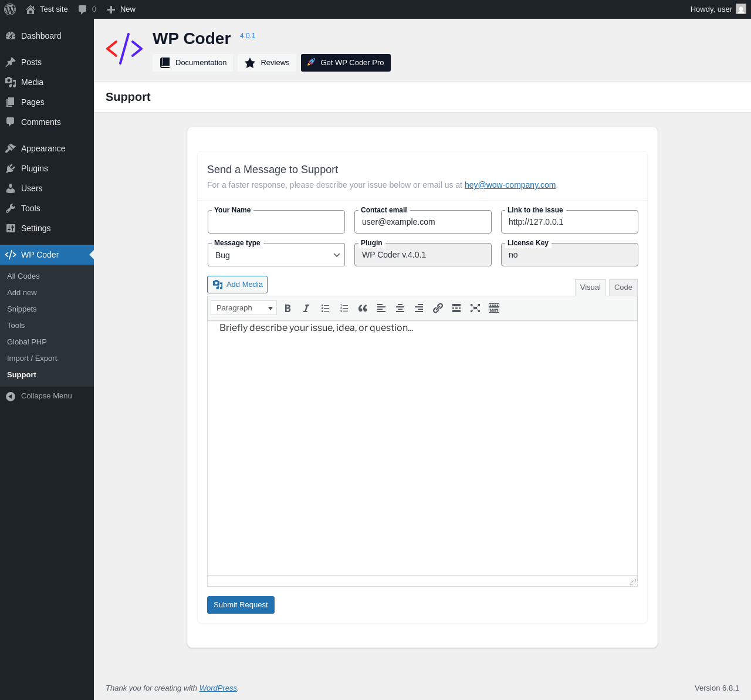Open Tools under WP Coder submenu

pos(47,326)
